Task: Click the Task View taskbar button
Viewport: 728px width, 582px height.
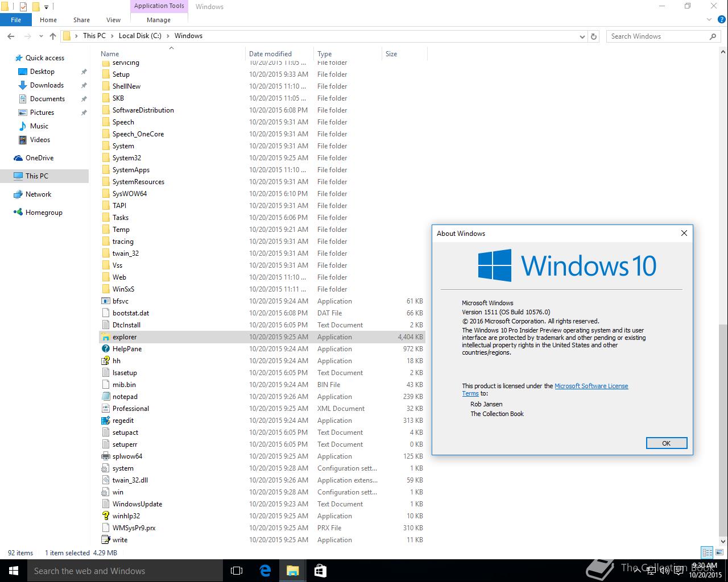Action: [x=237, y=571]
